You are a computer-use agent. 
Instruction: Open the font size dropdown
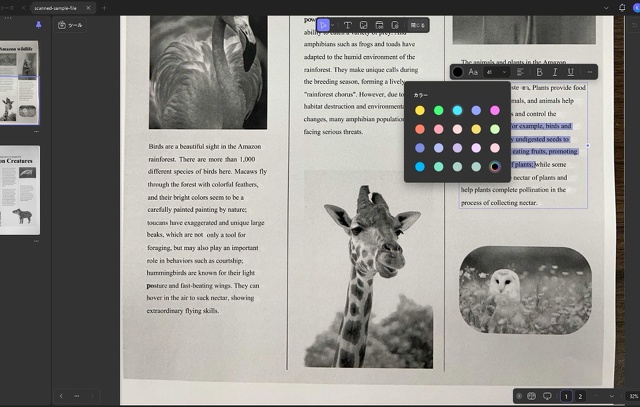[x=495, y=72]
